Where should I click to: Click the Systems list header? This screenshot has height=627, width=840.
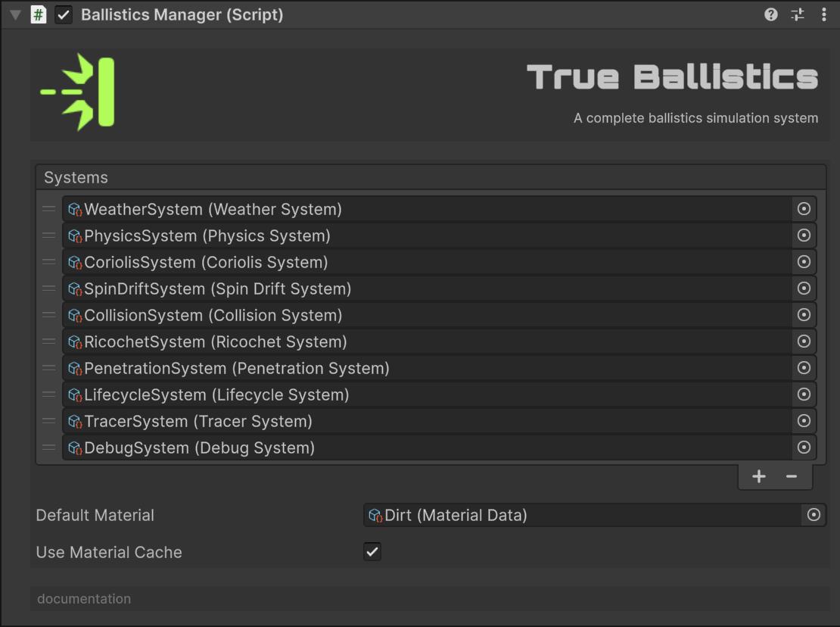pyautogui.click(x=431, y=177)
